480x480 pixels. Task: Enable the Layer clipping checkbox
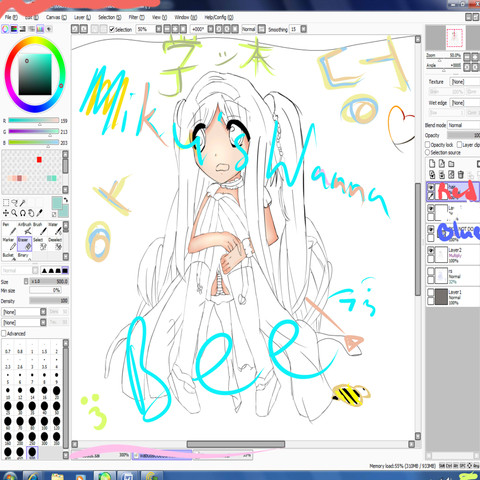pos(459,145)
